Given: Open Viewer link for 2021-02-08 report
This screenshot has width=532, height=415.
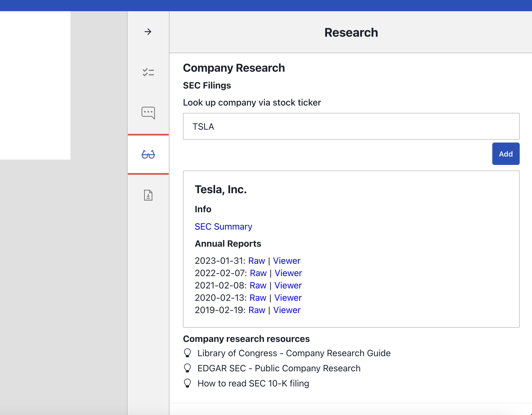Looking at the screenshot, I should point(288,285).
